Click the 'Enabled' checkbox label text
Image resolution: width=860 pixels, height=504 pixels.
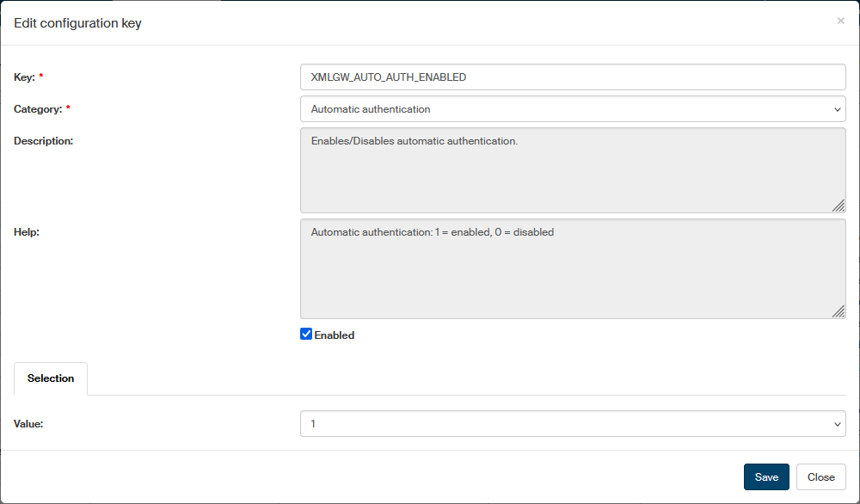click(335, 335)
